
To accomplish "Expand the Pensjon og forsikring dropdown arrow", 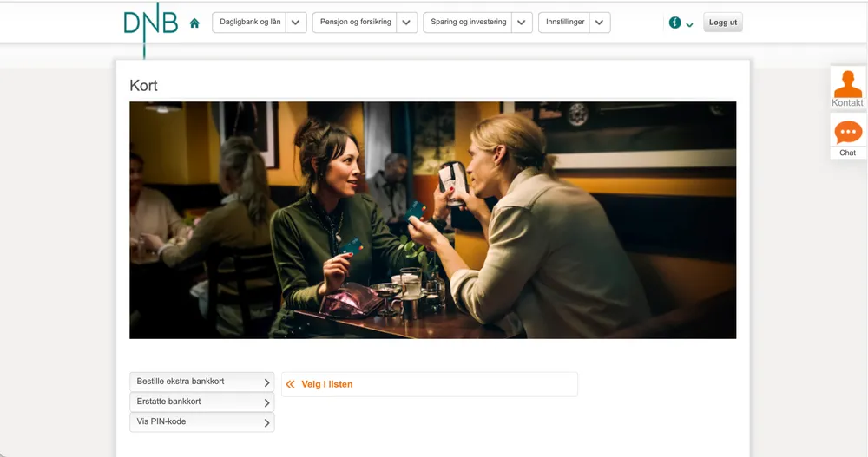I will tap(407, 23).
